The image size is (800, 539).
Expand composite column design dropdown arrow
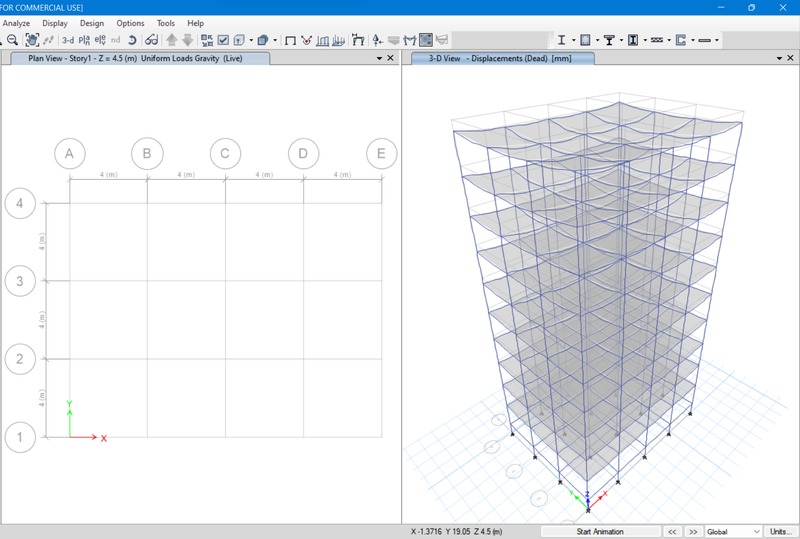click(x=645, y=40)
